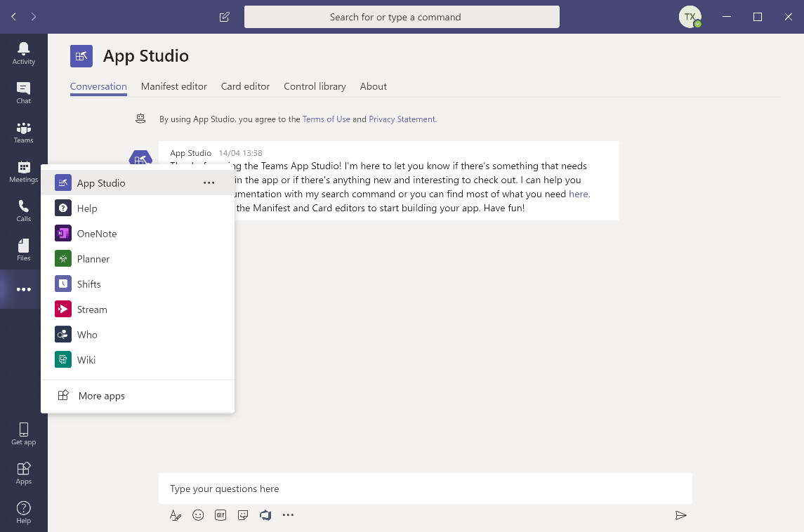Screen dimensions: 804x532
Task: Click More apps at flyout bottom
Action: point(138,396)
